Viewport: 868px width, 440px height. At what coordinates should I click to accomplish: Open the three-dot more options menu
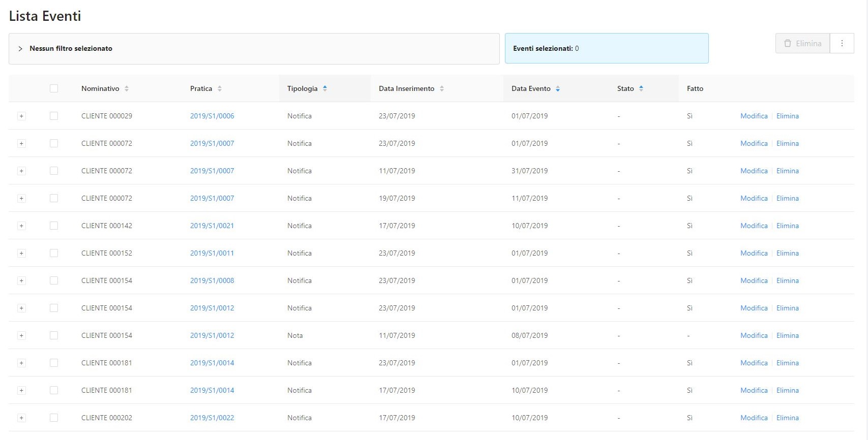pyautogui.click(x=842, y=44)
